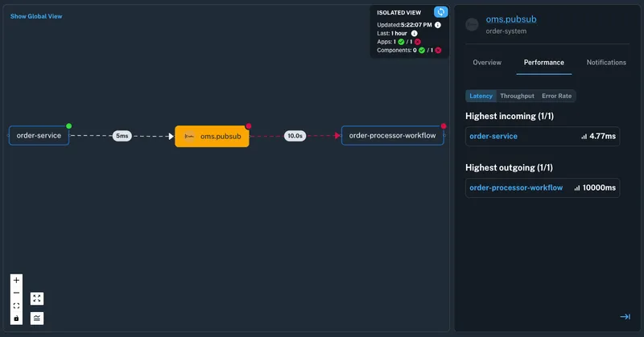
Task: Select the Latency metric toggle
Action: (481, 96)
